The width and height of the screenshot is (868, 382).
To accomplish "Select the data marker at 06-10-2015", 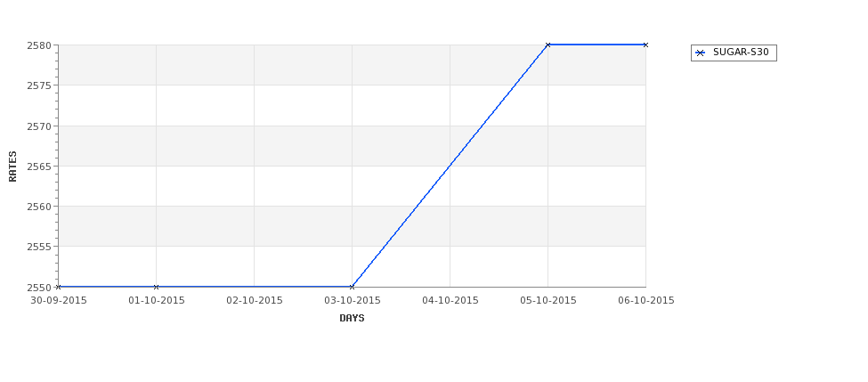I will pyautogui.click(x=645, y=45).
